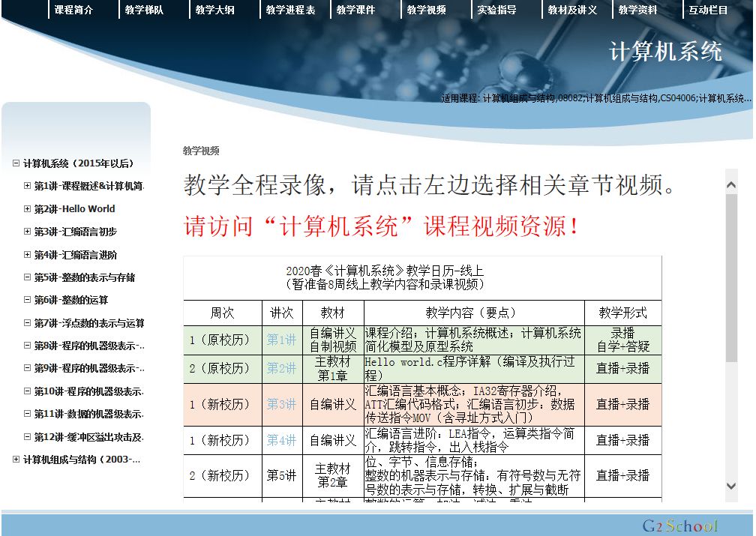The height and width of the screenshot is (536, 756).
Task: Select 互动栏目 in the top navigation
Action: click(708, 10)
